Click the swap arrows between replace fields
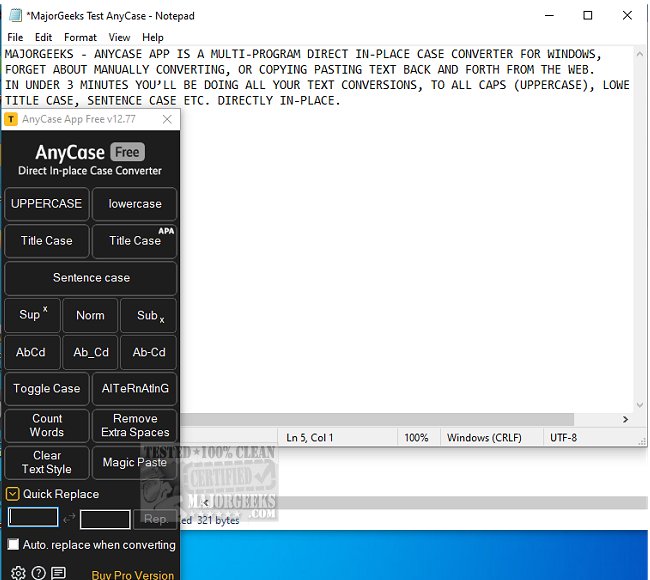This screenshot has width=650, height=580. pyautogui.click(x=69, y=518)
